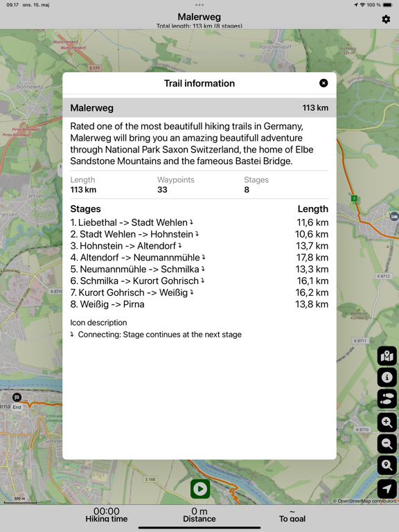Tap the Malerweg header row in dialog
Image resolution: width=399 pixels, height=532 pixels.
click(199, 108)
